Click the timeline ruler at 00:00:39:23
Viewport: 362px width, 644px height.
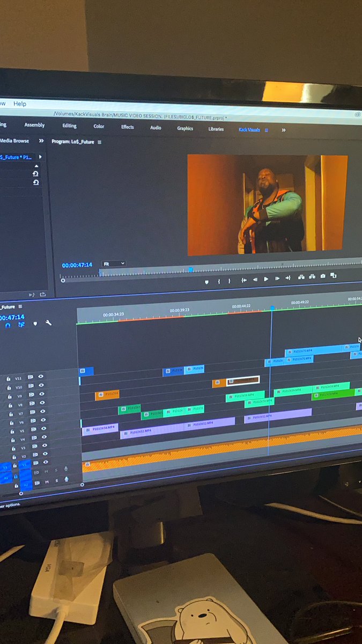click(x=180, y=310)
